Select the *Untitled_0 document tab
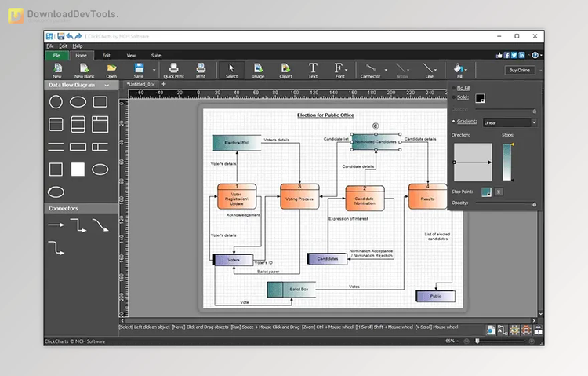Image resolution: width=588 pixels, height=376 pixels. pyautogui.click(x=138, y=85)
